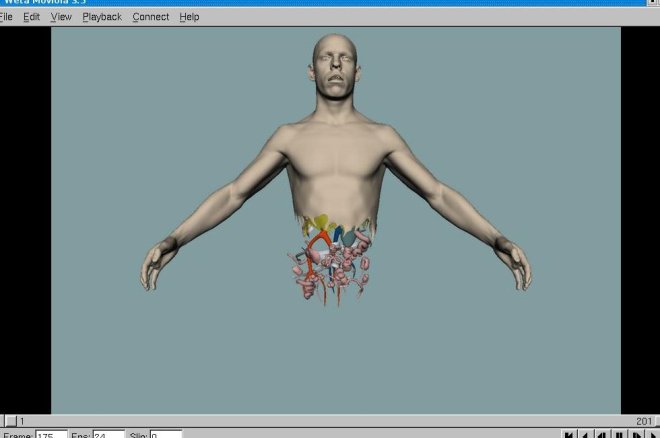Grab the timeline scrubber handle

tap(10, 421)
